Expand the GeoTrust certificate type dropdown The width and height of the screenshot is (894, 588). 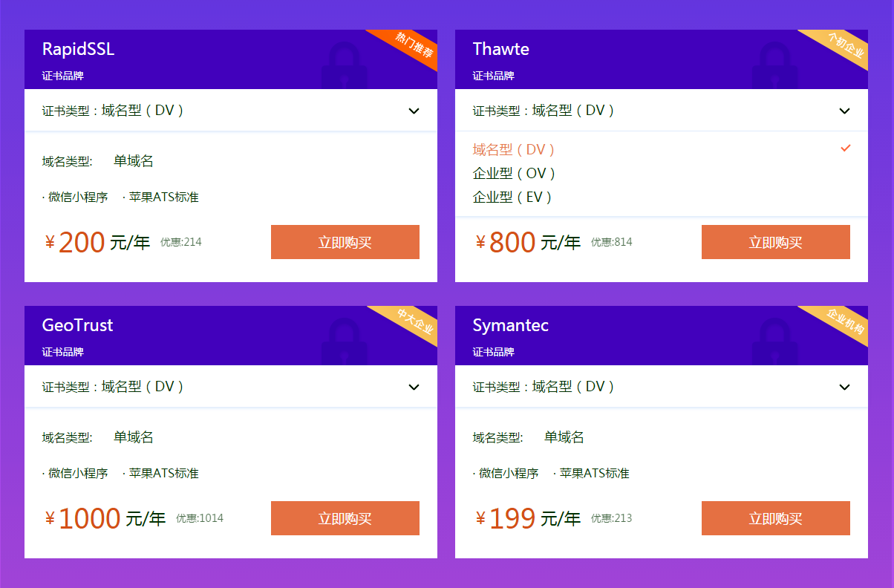(414, 387)
